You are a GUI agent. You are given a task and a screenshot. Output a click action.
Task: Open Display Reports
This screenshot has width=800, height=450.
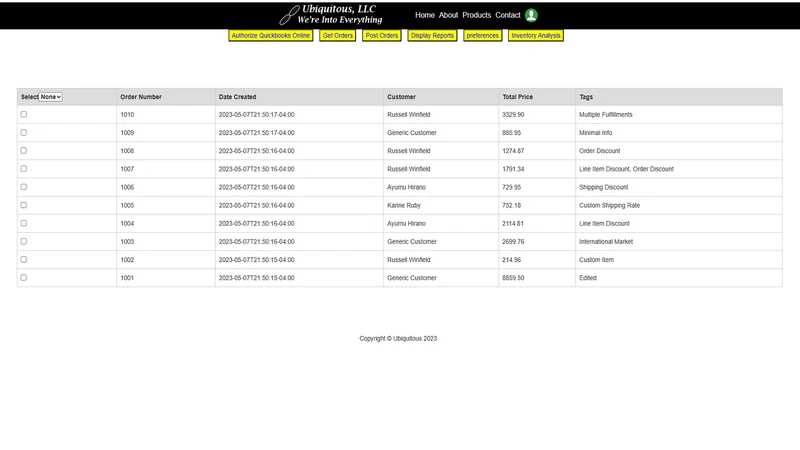click(x=432, y=36)
